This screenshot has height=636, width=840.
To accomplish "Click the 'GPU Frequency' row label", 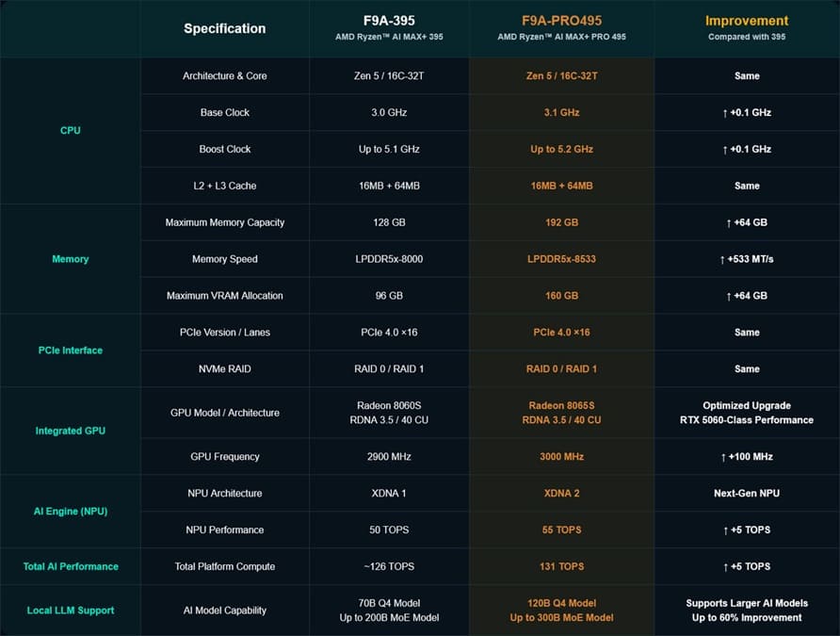I will [x=224, y=456].
